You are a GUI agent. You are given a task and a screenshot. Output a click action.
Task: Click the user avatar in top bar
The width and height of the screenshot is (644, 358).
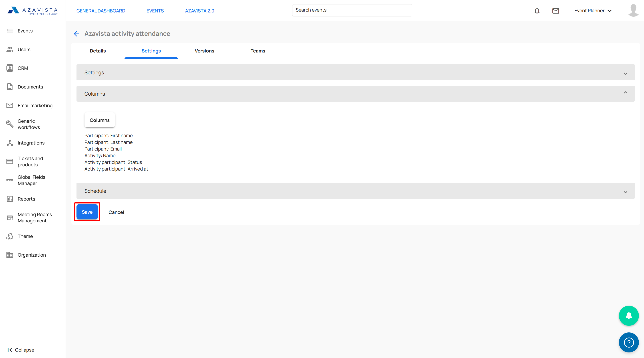tap(634, 10)
